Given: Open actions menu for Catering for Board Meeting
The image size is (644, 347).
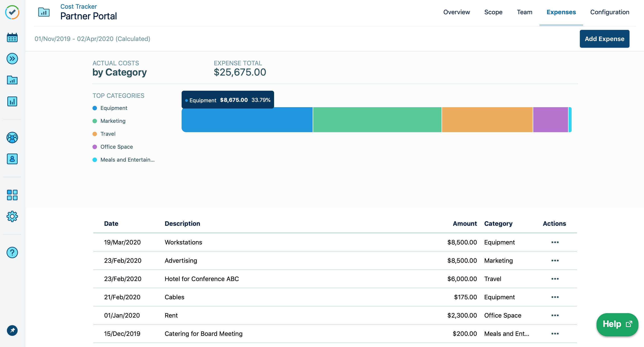Looking at the screenshot, I should pos(555,333).
